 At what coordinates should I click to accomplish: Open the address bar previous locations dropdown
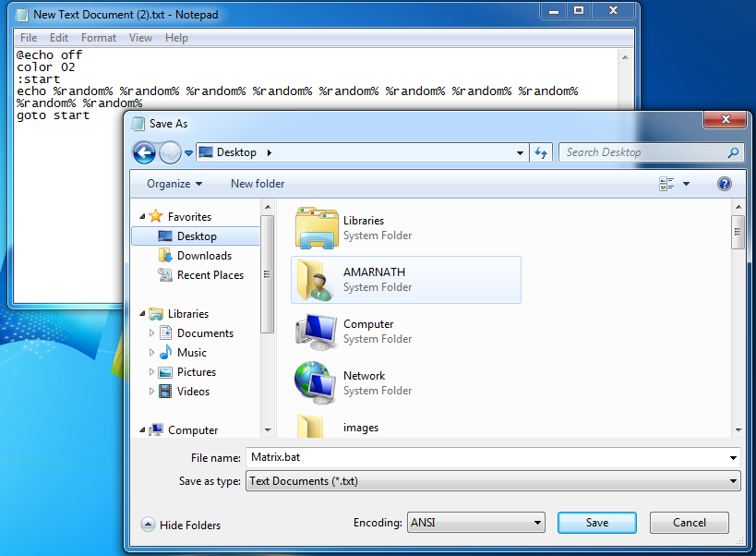point(520,153)
